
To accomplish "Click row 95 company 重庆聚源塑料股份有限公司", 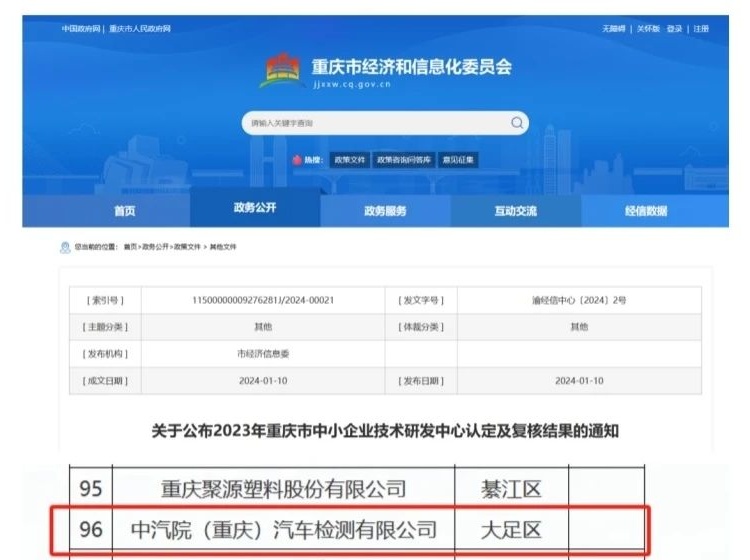I will pyautogui.click(x=284, y=489).
